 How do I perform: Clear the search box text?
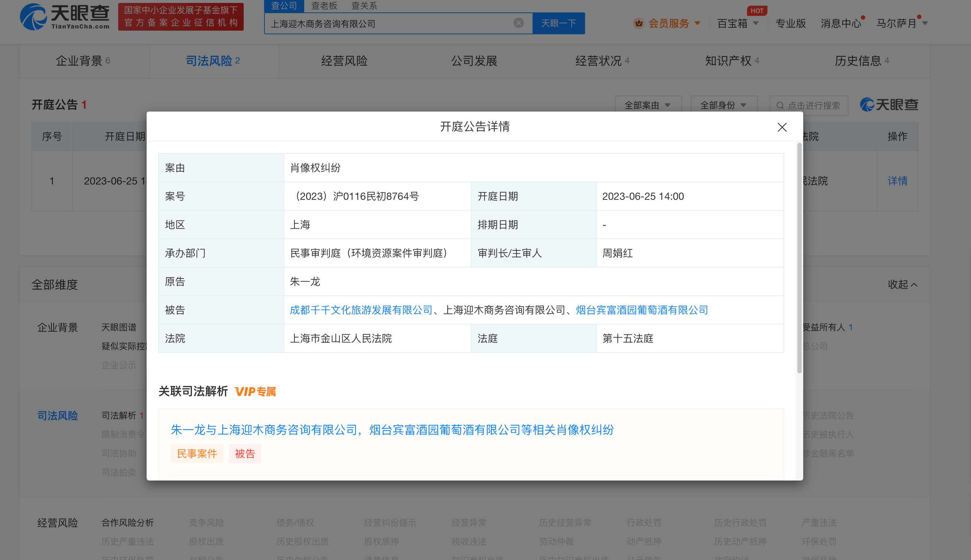[519, 23]
